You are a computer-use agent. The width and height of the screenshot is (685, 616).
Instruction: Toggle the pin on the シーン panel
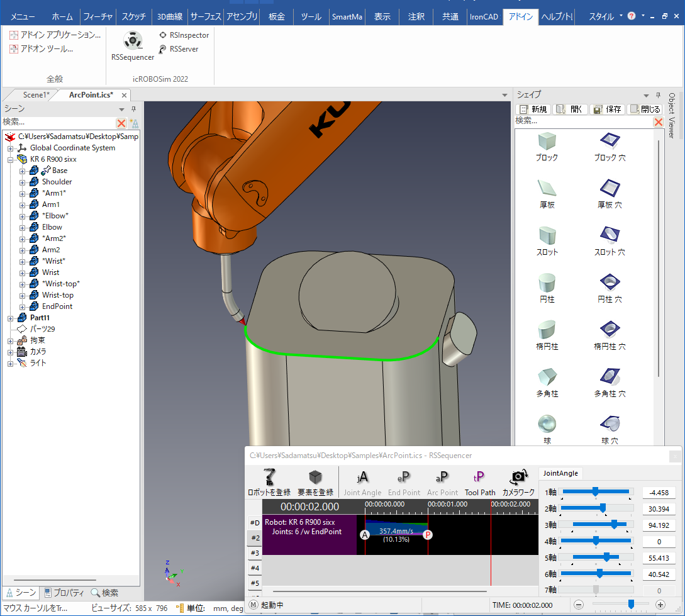[133, 109]
